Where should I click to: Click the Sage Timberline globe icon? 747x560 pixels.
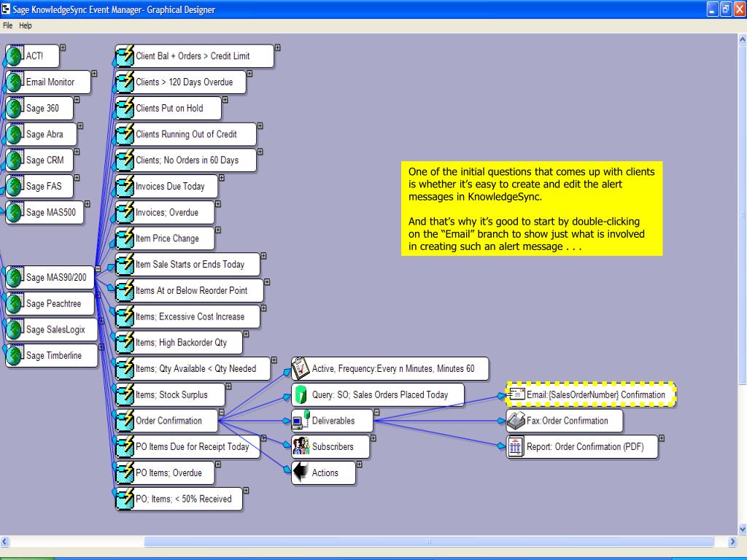point(15,355)
